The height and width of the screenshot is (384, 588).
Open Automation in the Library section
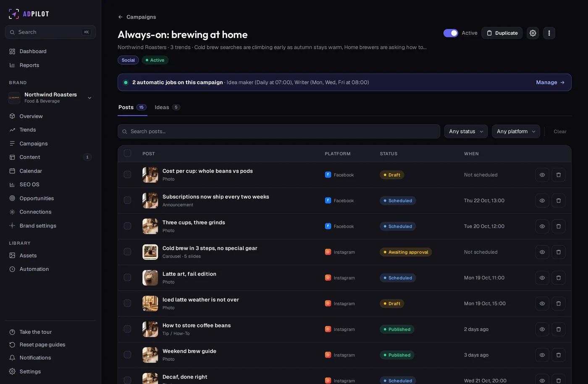[50, 269]
